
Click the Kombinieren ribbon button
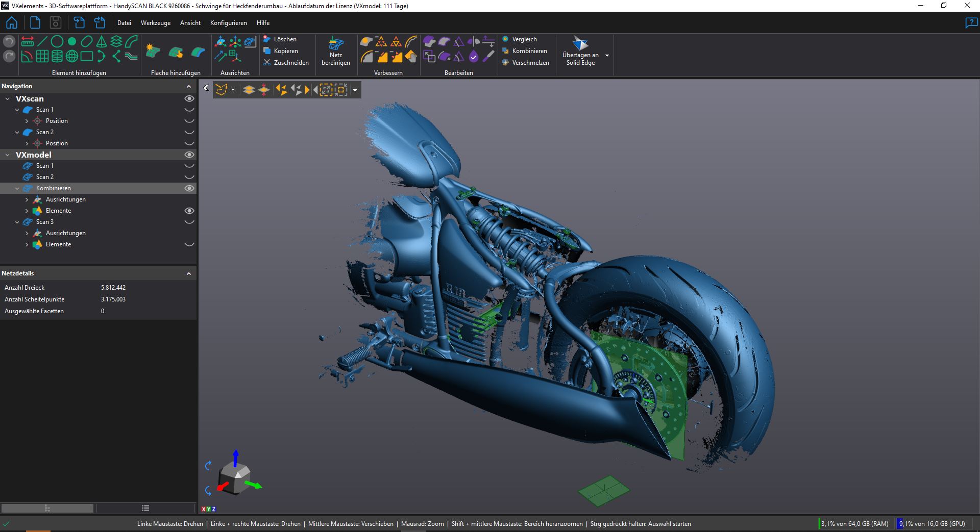click(x=524, y=51)
